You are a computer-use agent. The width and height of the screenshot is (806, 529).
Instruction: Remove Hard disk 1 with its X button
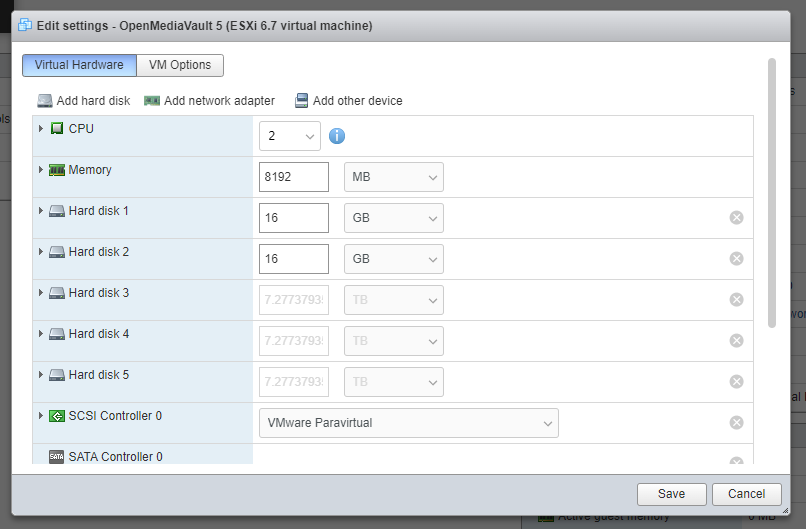(736, 217)
